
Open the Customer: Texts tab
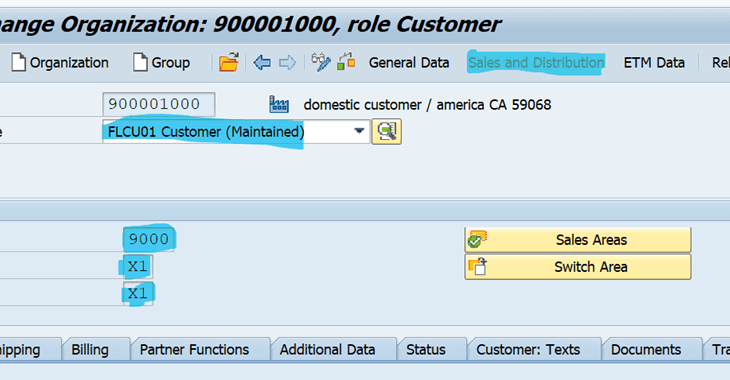(x=528, y=350)
